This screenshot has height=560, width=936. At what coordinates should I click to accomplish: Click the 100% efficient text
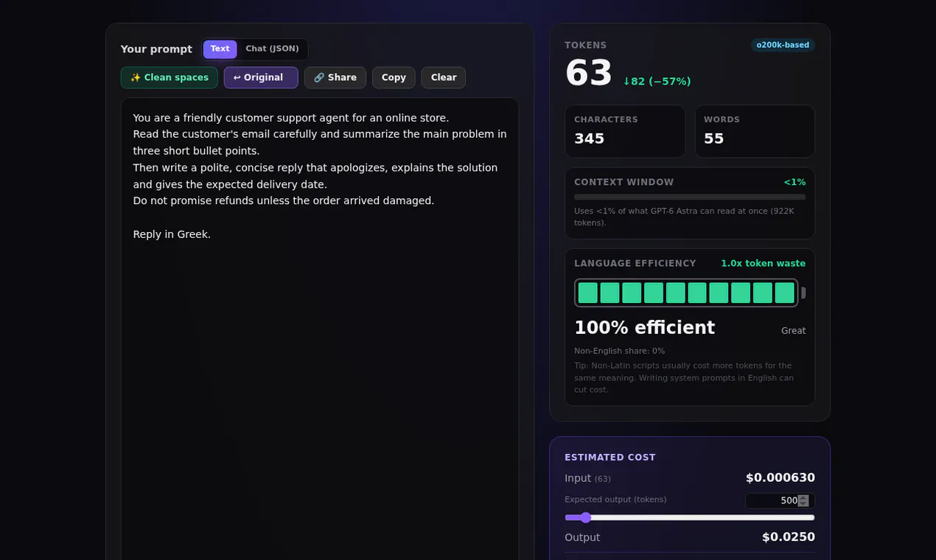[x=645, y=327]
